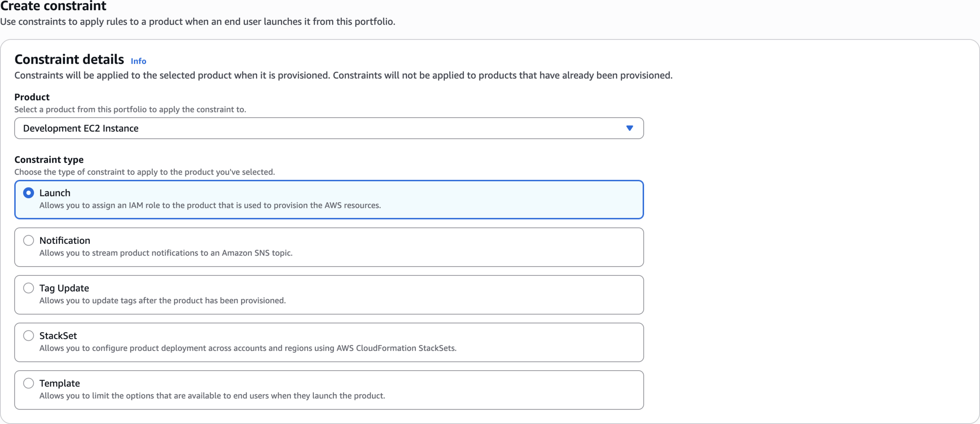Click the Product field label
Image resolution: width=980 pixels, height=424 pixels.
32,97
